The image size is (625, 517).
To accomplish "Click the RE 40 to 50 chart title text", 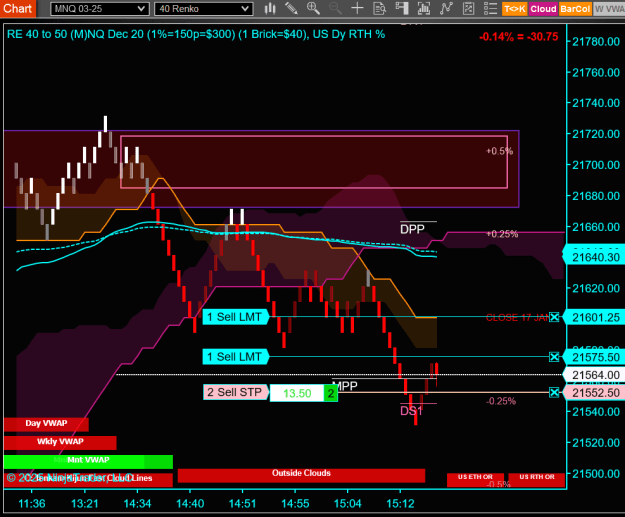I will click(x=196, y=35).
